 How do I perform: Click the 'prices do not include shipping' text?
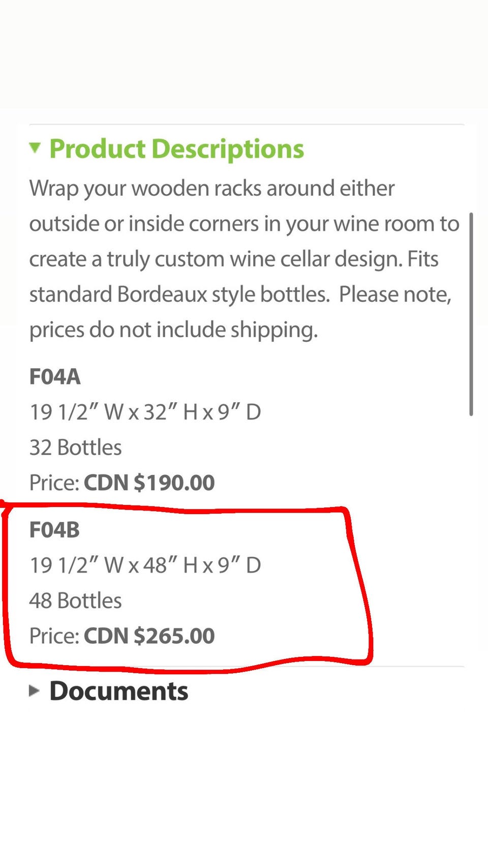(x=173, y=330)
